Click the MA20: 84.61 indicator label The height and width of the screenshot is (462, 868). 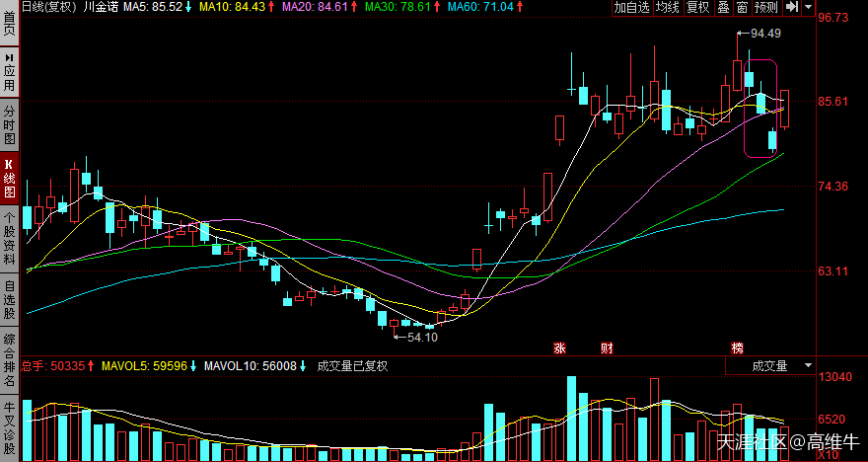320,7
